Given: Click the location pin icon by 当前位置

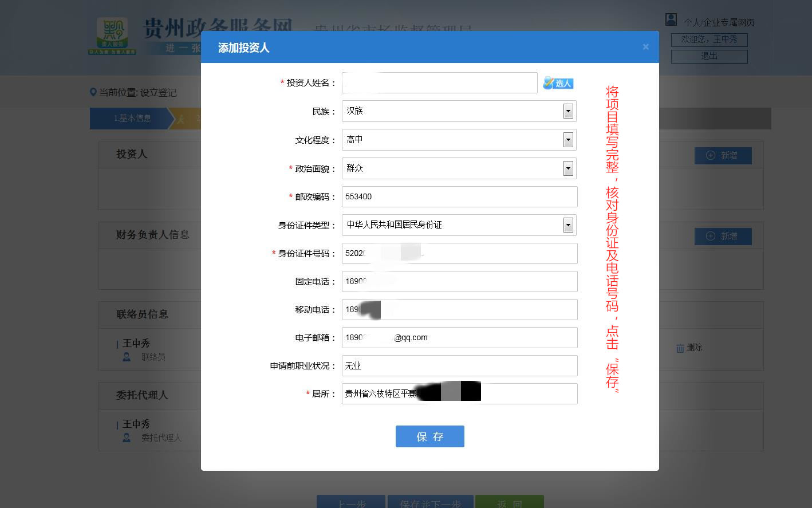Looking at the screenshot, I should point(93,92).
